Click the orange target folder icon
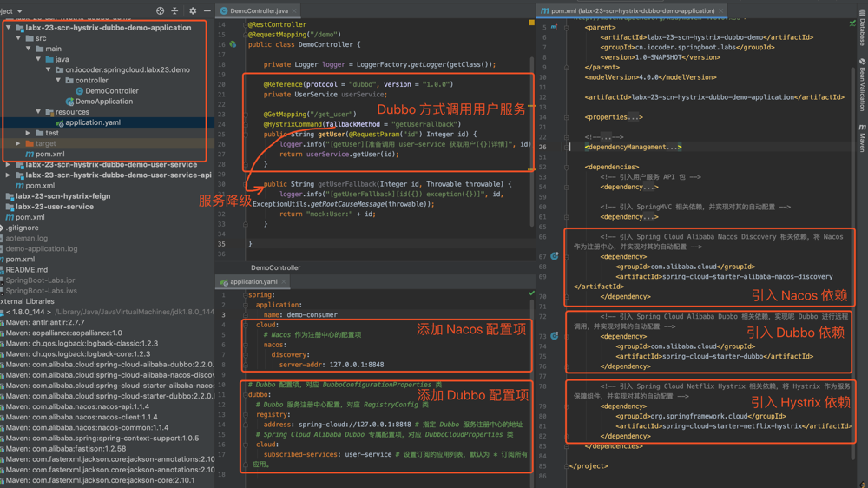This screenshot has height=488, width=868. pos(30,143)
